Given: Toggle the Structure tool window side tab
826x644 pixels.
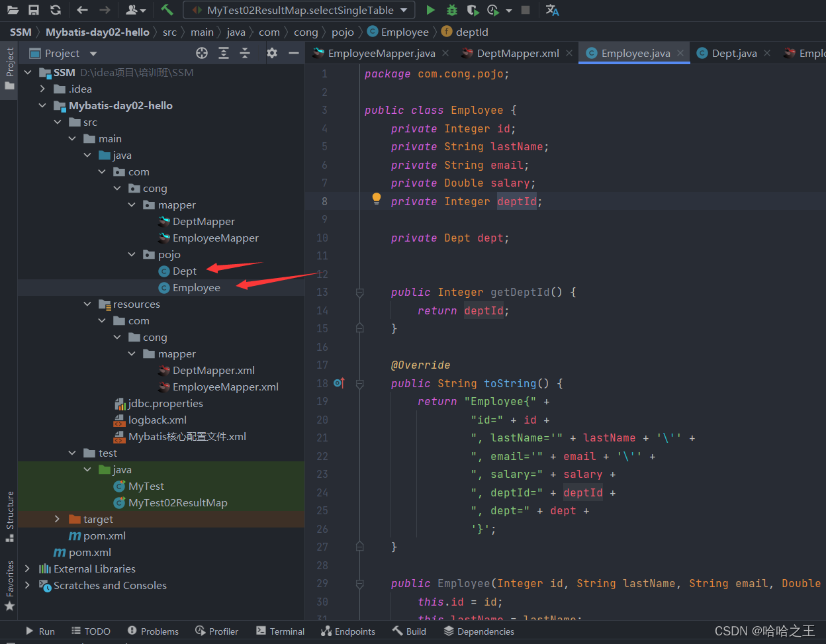Looking at the screenshot, I should pyautogui.click(x=9, y=516).
